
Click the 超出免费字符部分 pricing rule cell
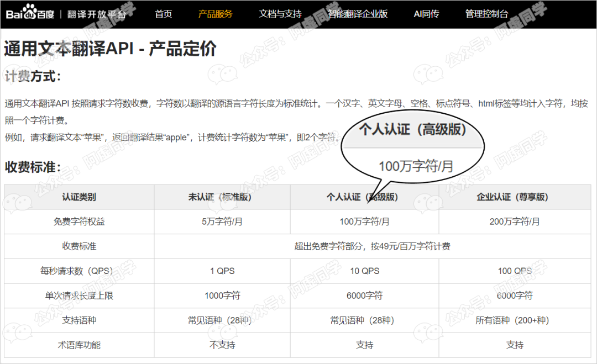(x=372, y=246)
